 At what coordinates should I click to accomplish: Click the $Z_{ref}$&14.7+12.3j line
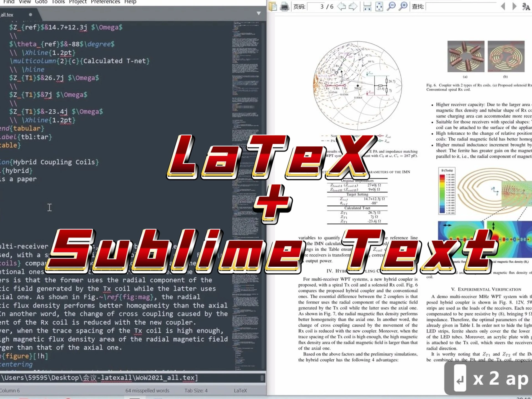[66, 27]
